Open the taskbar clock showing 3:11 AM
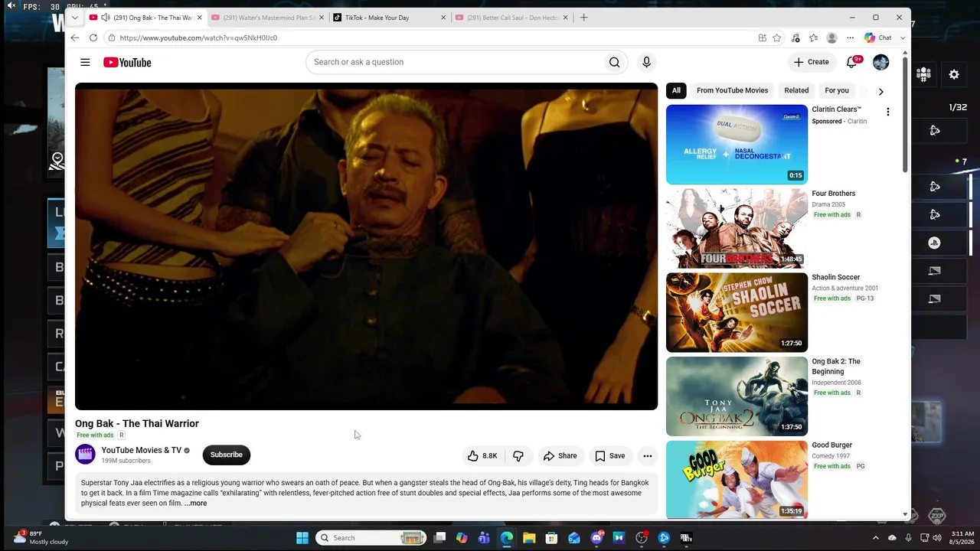Viewport: 980px width, 551px height. pos(962,537)
